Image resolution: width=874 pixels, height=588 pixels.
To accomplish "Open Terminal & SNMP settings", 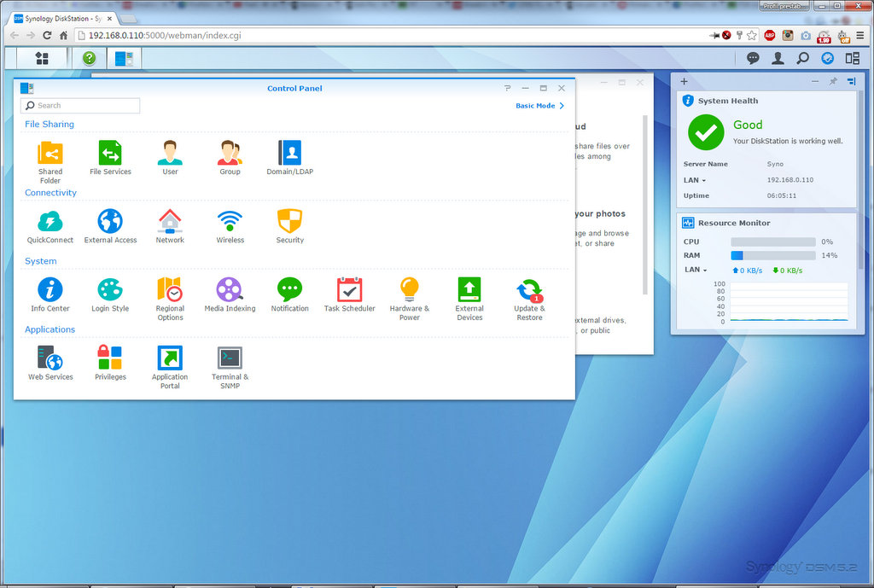I will (230, 367).
